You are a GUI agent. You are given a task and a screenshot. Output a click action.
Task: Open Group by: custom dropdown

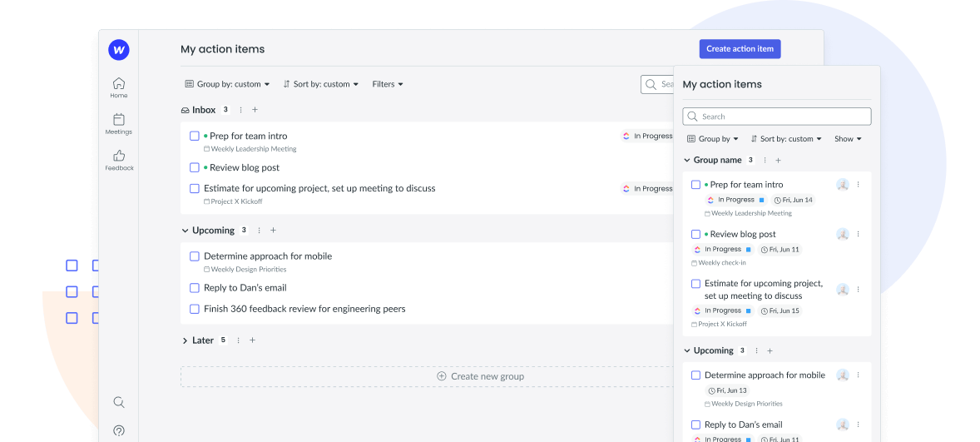point(227,84)
